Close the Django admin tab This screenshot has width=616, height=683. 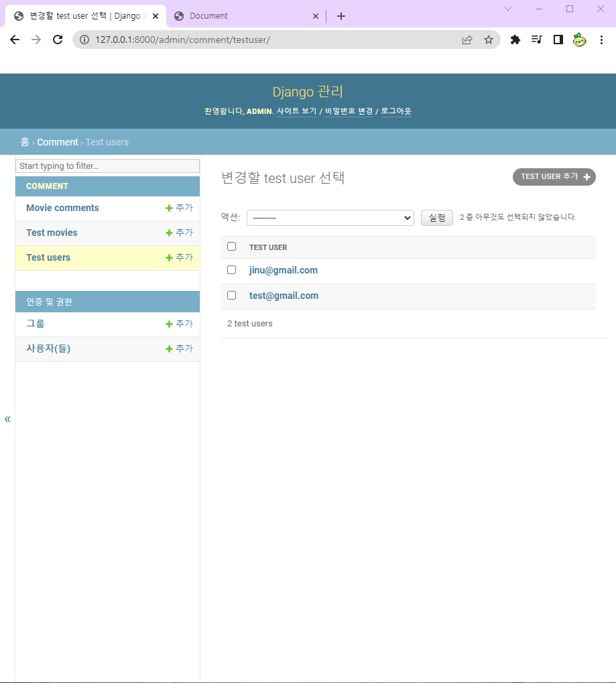155,16
